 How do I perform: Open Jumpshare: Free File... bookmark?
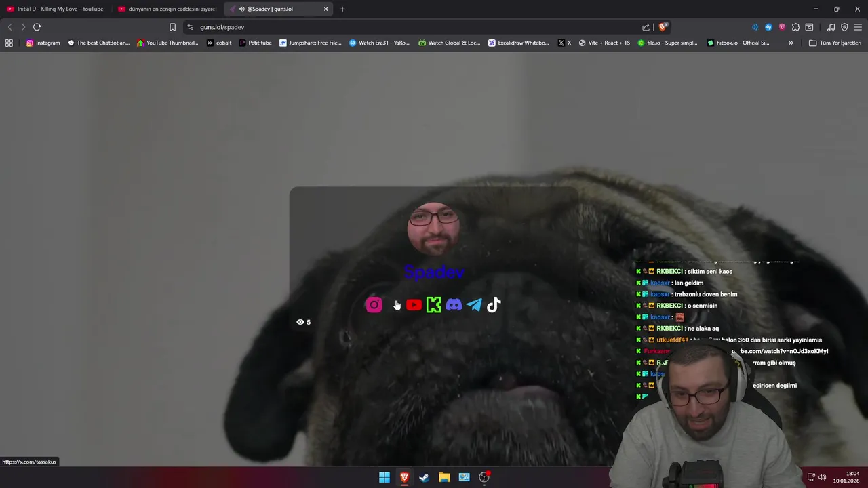coord(311,43)
